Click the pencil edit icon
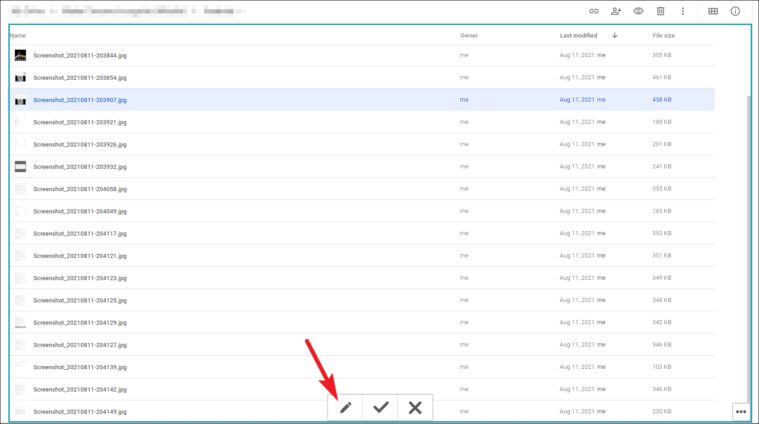 click(x=345, y=408)
